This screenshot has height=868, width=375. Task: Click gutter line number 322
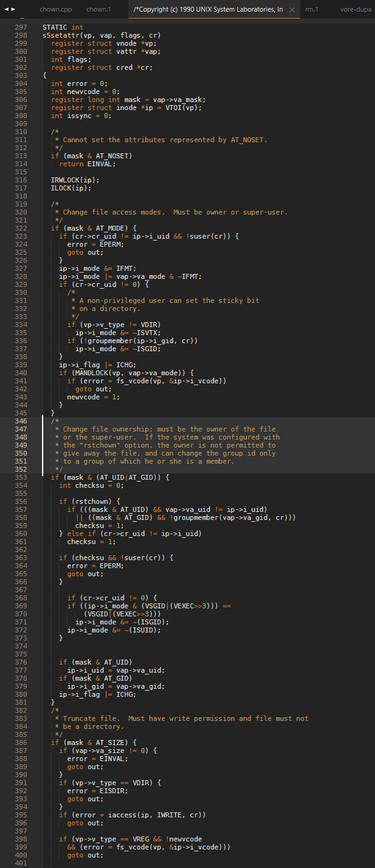(x=20, y=228)
